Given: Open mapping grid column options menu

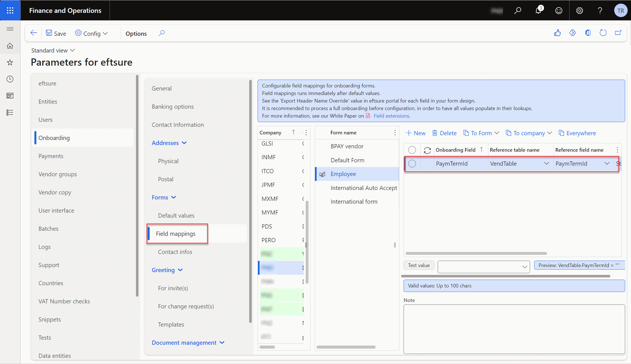Looking at the screenshot, I should coord(617,150).
